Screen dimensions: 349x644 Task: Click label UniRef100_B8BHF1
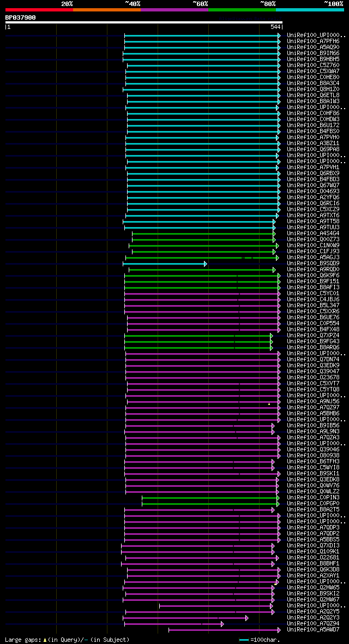point(313,564)
